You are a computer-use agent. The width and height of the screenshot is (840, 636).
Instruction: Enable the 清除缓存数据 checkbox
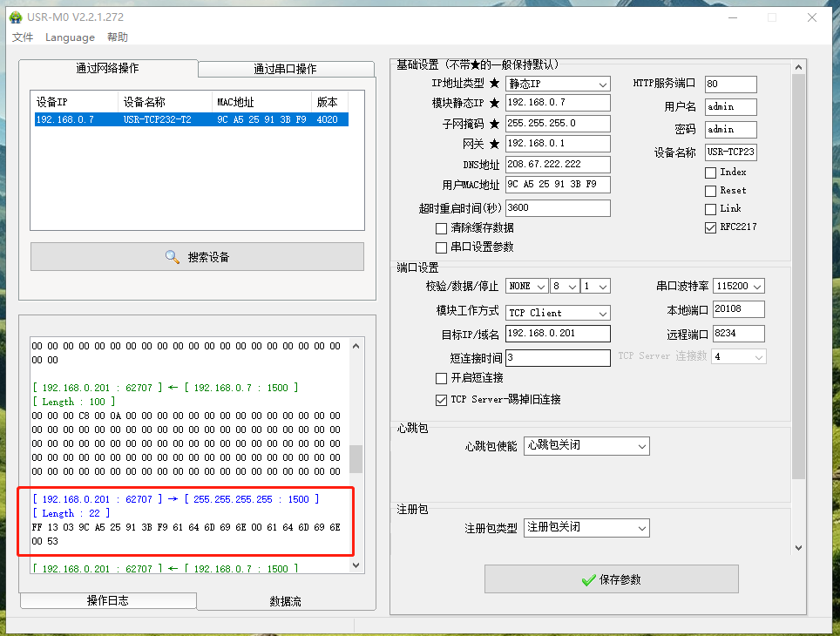tap(441, 228)
